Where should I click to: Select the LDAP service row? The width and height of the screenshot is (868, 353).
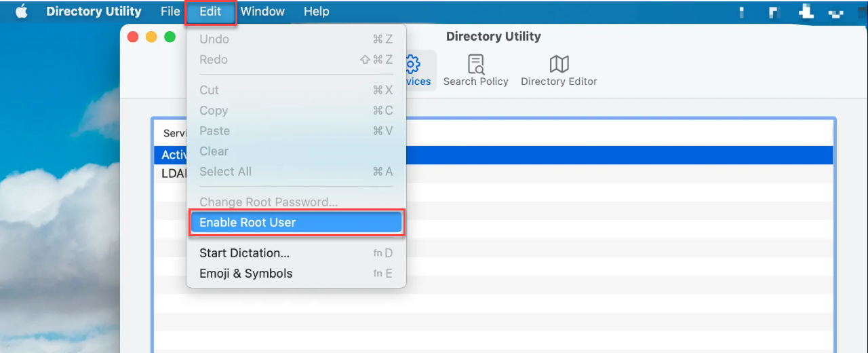(493, 174)
